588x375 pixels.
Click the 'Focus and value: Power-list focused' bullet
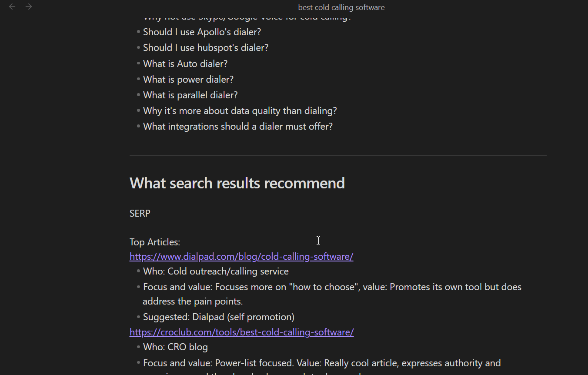(x=322, y=363)
